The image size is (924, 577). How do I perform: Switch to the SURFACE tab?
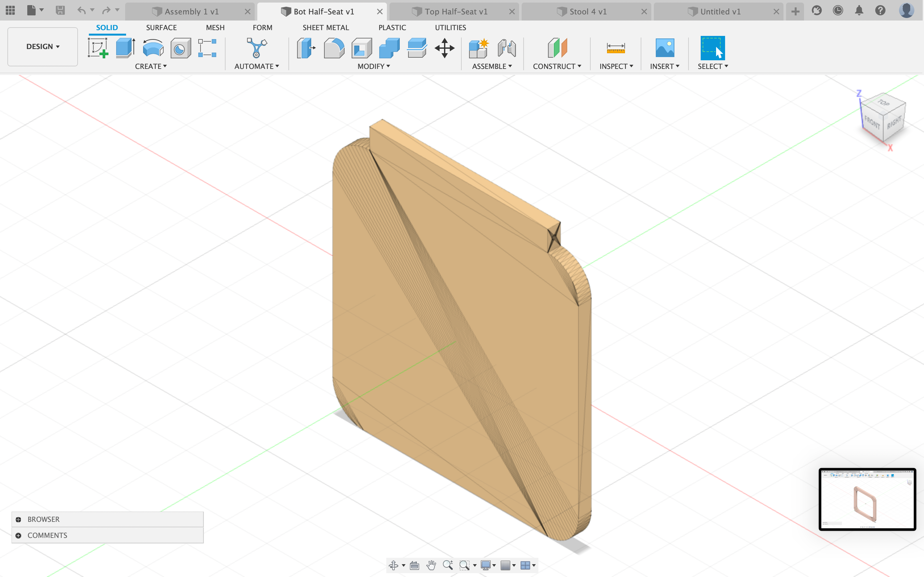[x=161, y=27]
